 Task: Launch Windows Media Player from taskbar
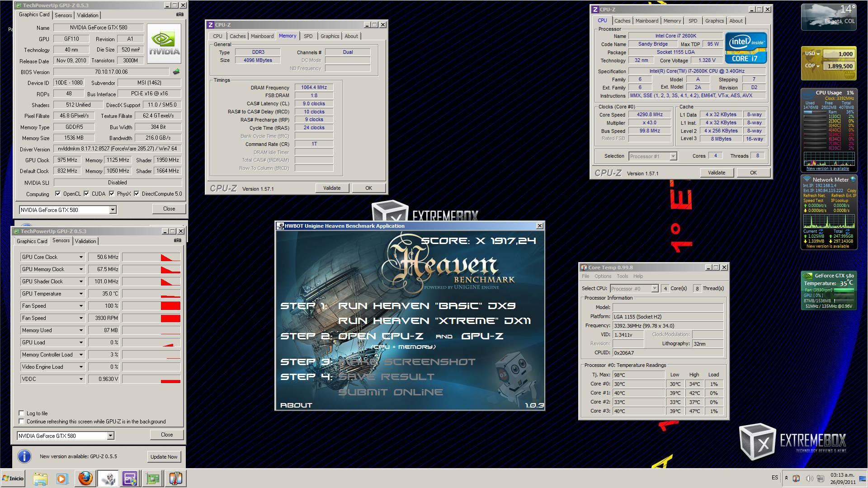pyautogui.click(x=62, y=479)
